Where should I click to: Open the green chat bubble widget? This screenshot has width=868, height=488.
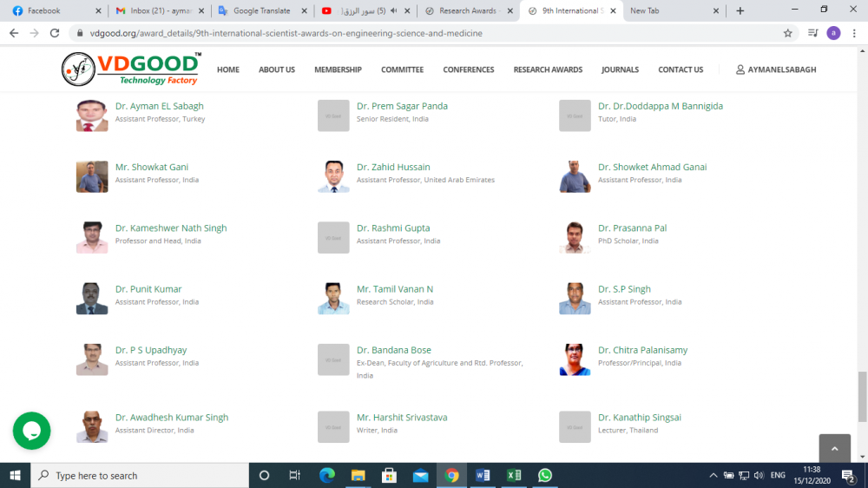pyautogui.click(x=31, y=431)
